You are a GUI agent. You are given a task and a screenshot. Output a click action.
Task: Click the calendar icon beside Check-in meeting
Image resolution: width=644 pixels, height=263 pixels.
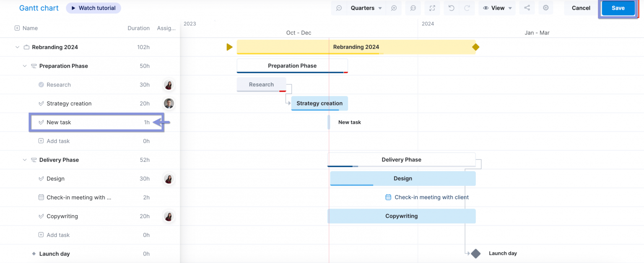point(40,197)
